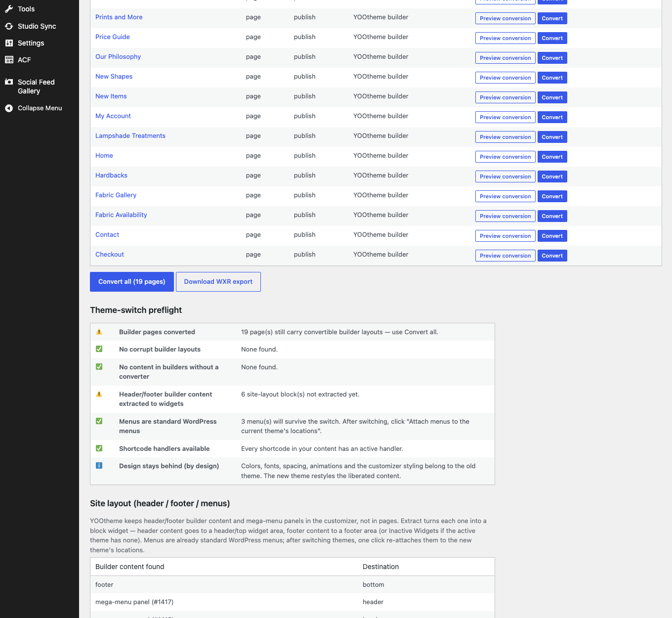Convert the Lampshade Treatments page
This screenshot has height=618, width=672.
tap(552, 137)
